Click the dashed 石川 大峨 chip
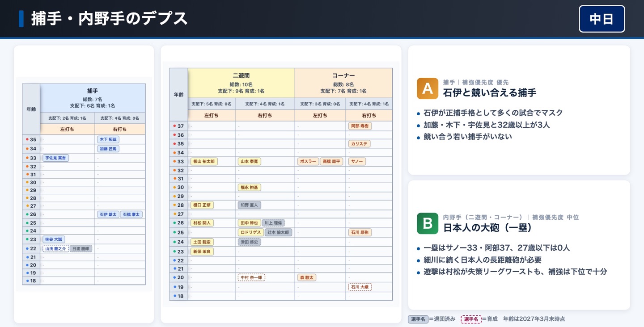644x327 pixels. tap(360, 287)
